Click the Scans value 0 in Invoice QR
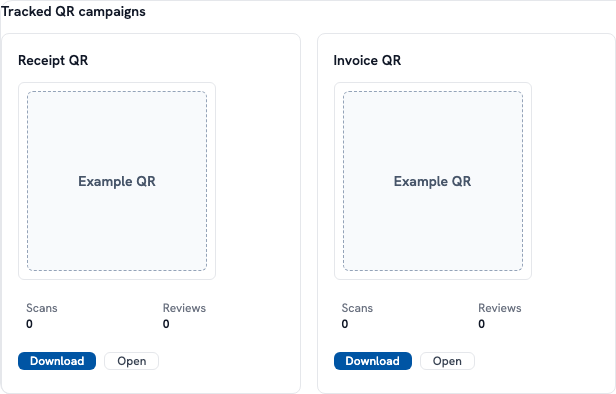The height and width of the screenshot is (394, 616). point(345,324)
